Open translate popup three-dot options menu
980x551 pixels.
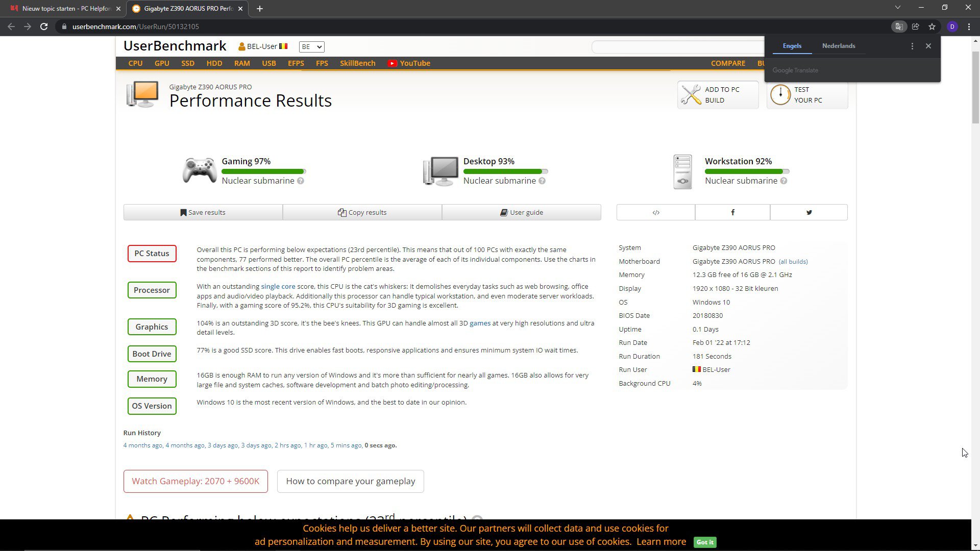[912, 46]
